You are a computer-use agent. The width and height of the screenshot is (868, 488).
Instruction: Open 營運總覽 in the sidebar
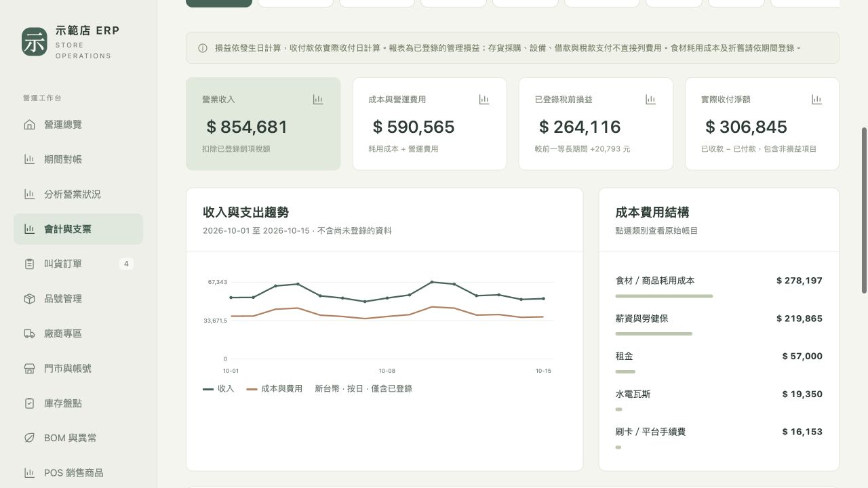point(78,125)
